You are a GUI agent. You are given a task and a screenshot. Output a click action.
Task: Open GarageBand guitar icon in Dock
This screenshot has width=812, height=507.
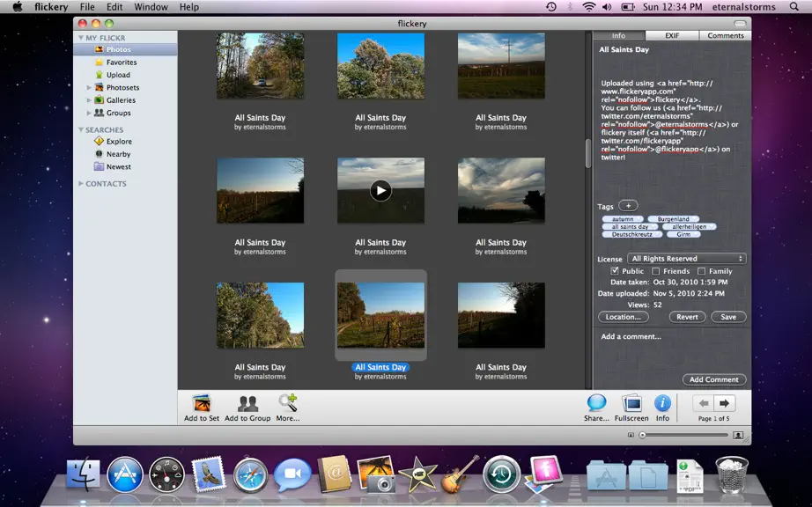pyautogui.click(x=460, y=474)
